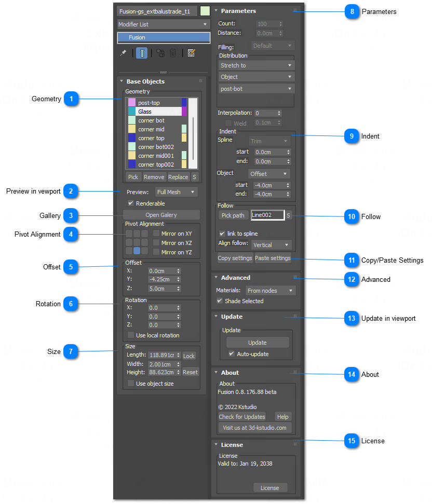Open the configure modifier sets icon
This screenshot has width=432, height=504.
[191, 53]
